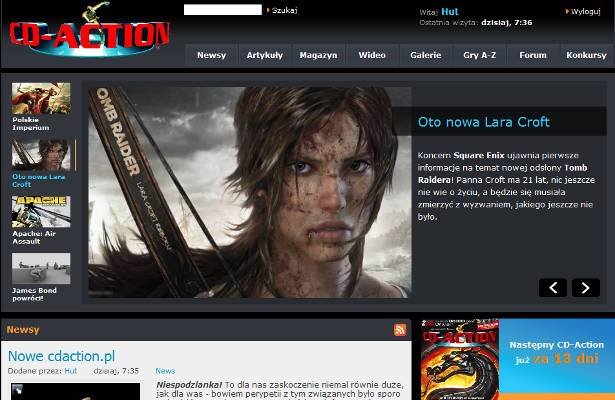Select the Polskie Imperium thumbnail

click(x=41, y=99)
